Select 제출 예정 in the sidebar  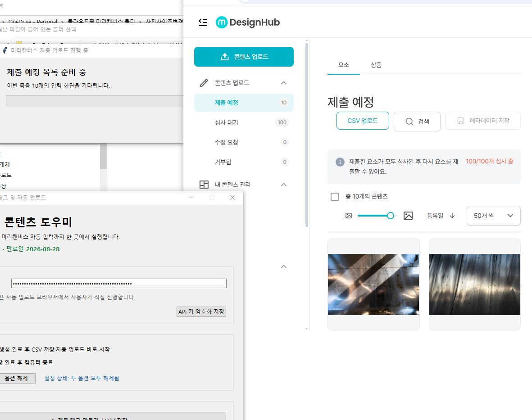[x=244, y=102]
